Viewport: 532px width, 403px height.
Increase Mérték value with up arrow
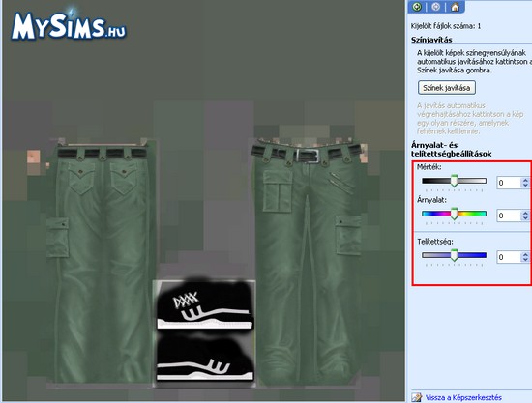(525, 180)
